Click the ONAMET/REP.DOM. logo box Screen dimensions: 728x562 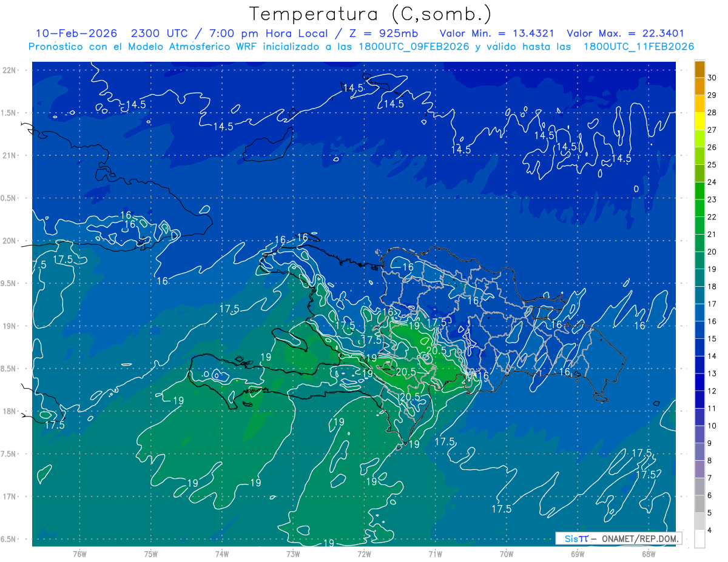coord(618,538)
